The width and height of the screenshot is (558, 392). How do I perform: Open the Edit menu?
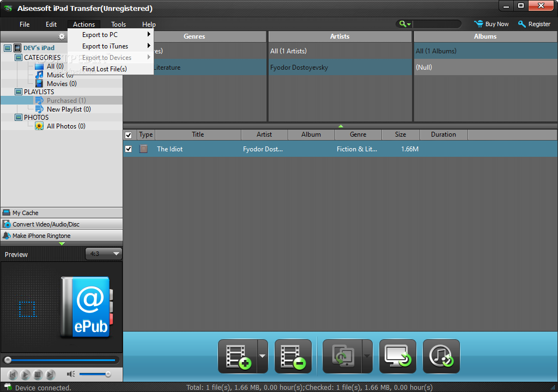[51, 24]
